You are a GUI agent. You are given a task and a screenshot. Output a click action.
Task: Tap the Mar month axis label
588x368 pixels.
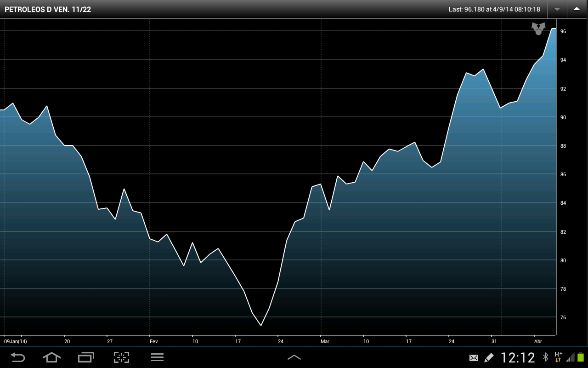[x=325, y=342]
